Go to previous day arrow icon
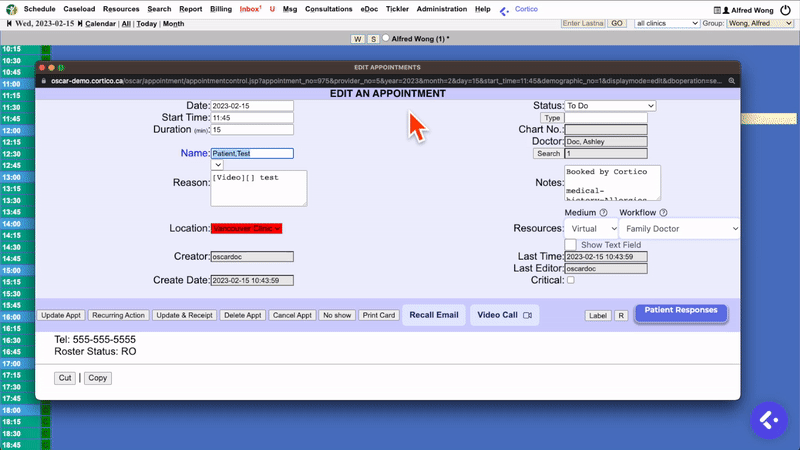 (x=10, y=23)
